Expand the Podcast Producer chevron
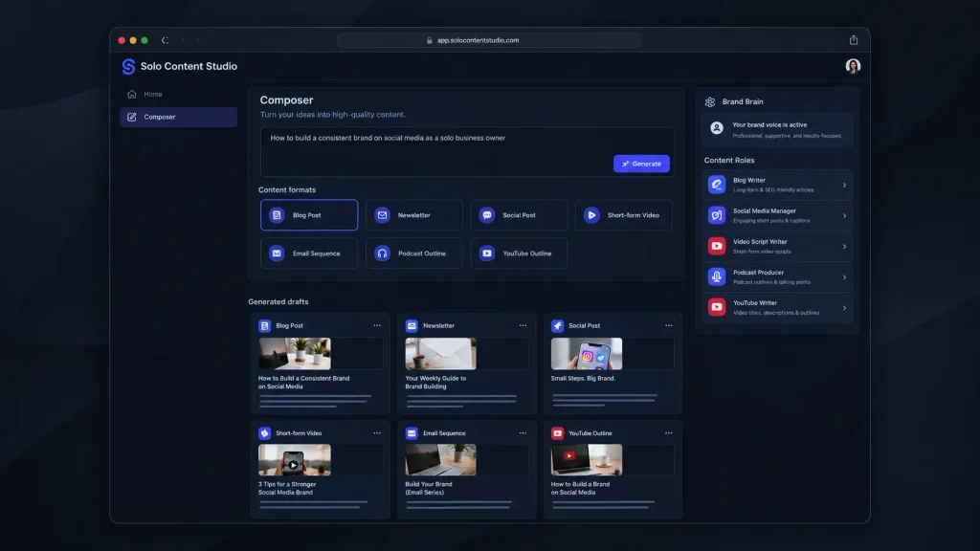Screen dimensions: 980x551 (844, 277)
